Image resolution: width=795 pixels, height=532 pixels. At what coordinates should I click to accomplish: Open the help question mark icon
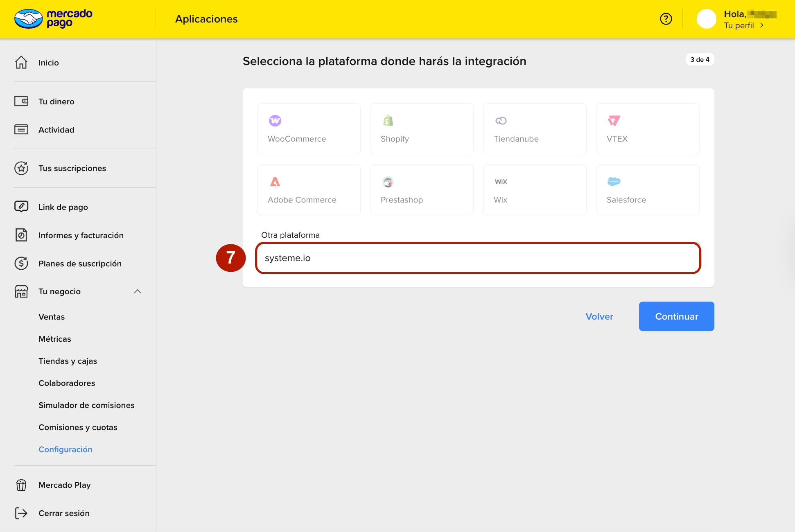666,19
